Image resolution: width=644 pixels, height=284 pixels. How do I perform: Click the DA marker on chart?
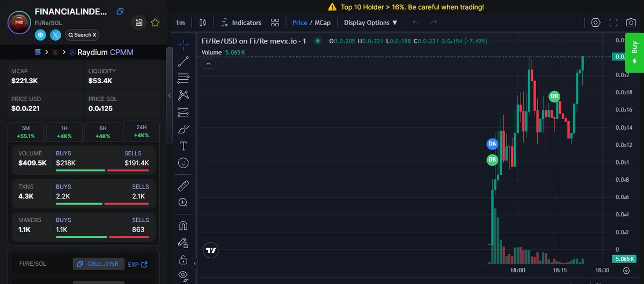coord(492,144)
